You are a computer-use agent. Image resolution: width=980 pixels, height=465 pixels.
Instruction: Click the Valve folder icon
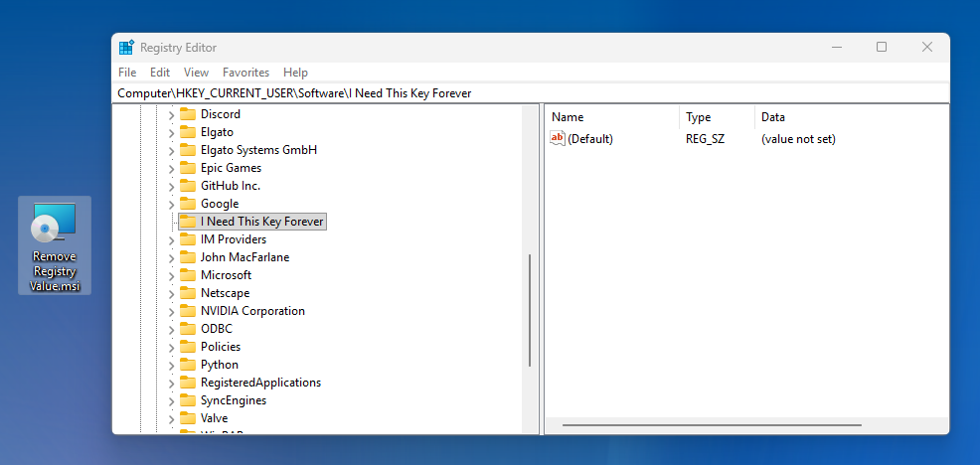(x=188, y=418)
